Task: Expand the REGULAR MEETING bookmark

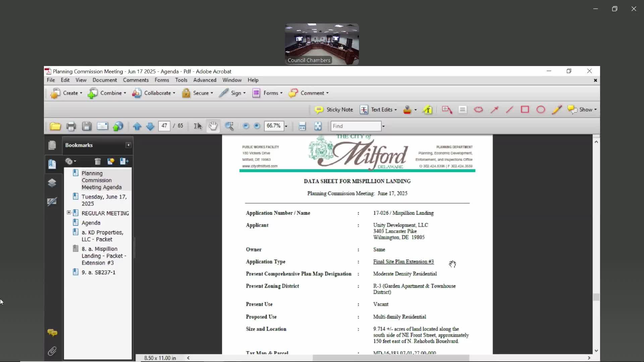Action: [x=69, y=213]
